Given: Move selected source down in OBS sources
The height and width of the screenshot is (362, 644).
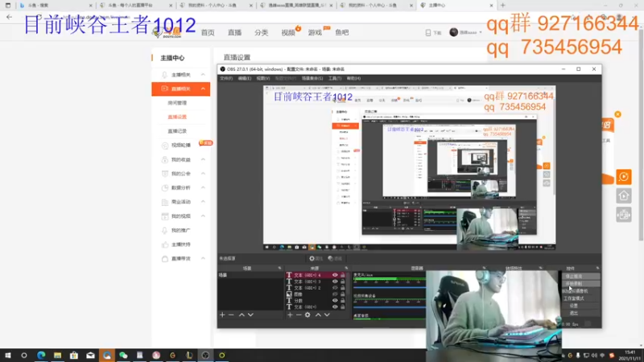Looking at the screenshot, I should pos(327,315).
